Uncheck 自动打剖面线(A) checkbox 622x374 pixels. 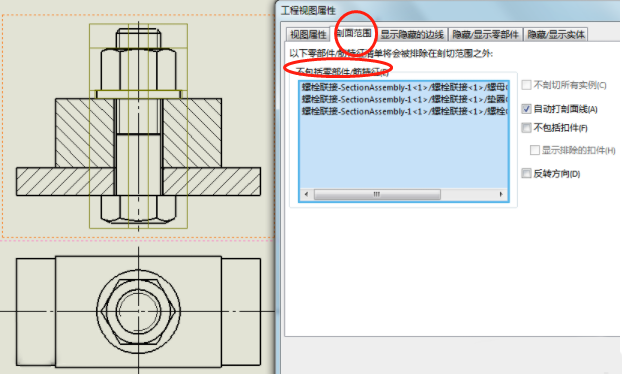[x=526, y=109]
